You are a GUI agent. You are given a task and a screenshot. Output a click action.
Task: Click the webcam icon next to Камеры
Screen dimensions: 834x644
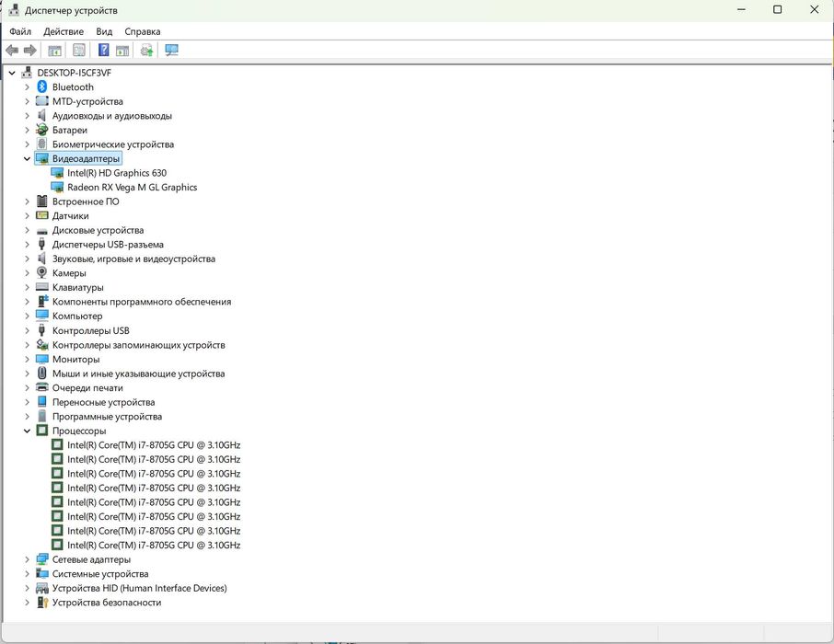pyautogui.click(x=42, y=273)
